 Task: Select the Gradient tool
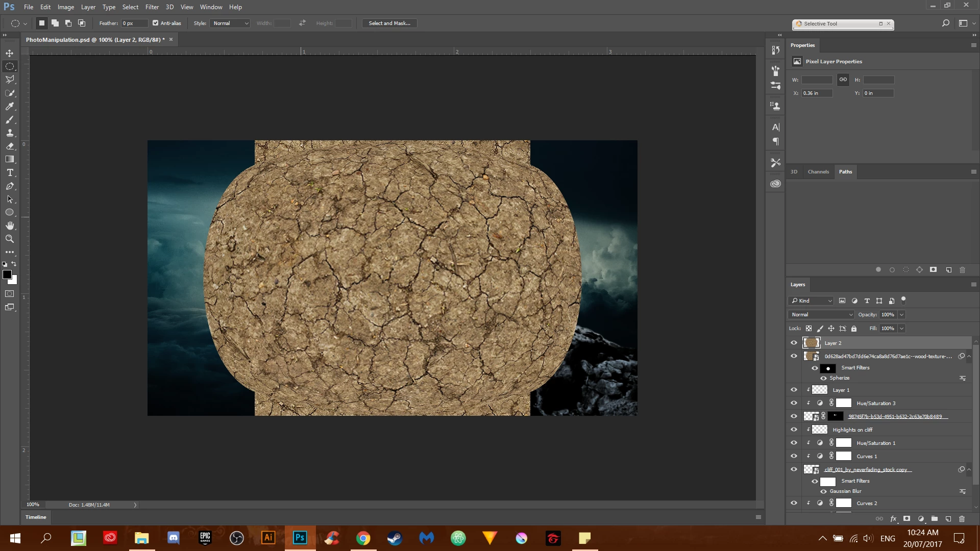pyautogui.click(x=10, y=159)
